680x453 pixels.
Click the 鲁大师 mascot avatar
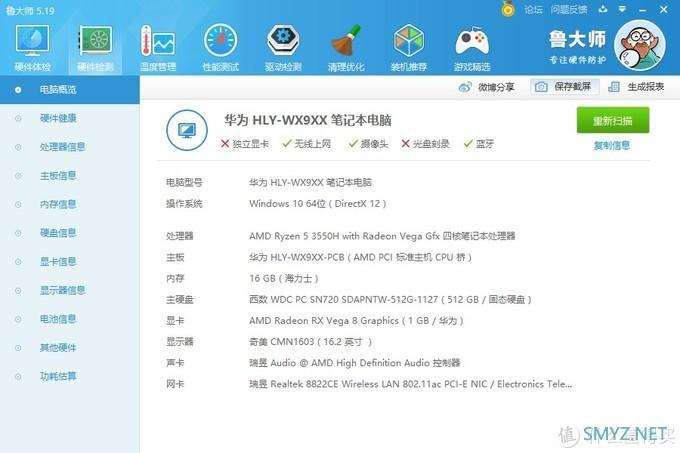pos(640,45)
